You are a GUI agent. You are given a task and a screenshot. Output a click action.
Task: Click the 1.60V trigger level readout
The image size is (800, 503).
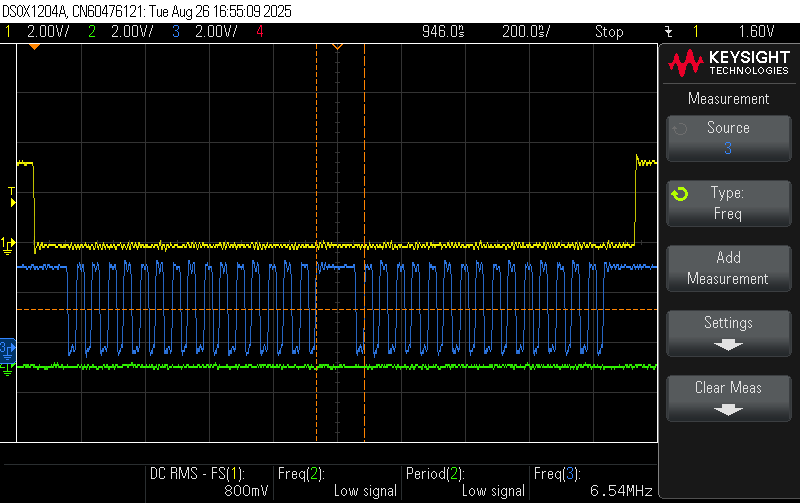click(x=756, y=31)
